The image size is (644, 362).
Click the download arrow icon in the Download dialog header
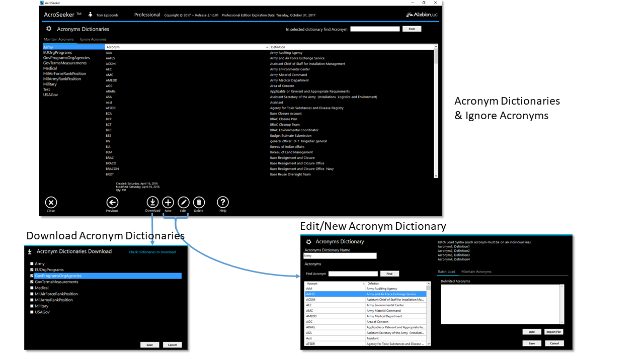[30, 251]
